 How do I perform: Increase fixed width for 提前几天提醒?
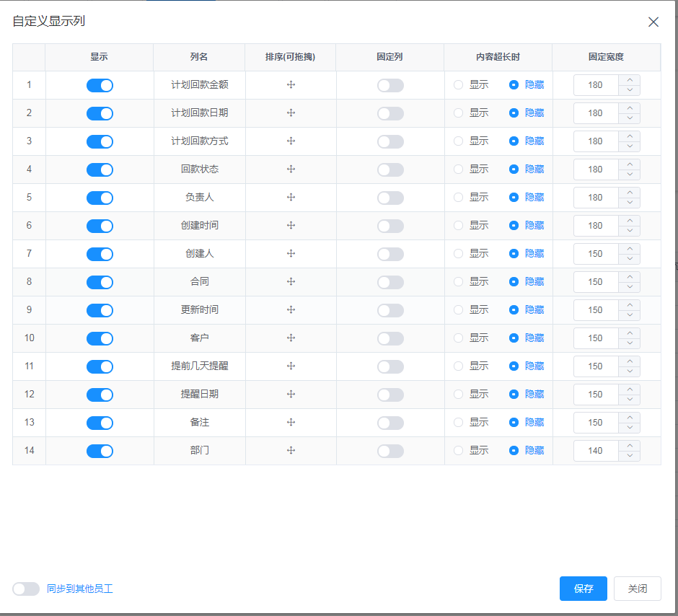coord(630,361)
